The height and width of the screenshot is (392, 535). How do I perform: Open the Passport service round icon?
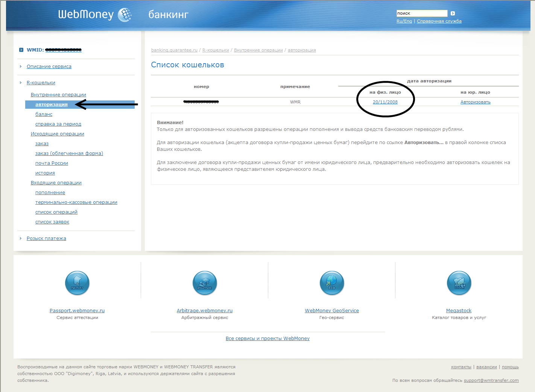coord(77,283)
